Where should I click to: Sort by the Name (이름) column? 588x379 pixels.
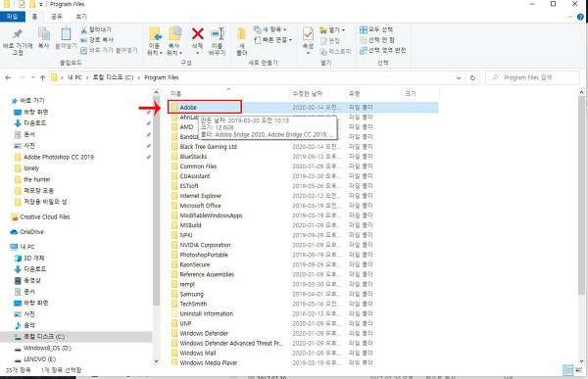click(x=175, y=94)
